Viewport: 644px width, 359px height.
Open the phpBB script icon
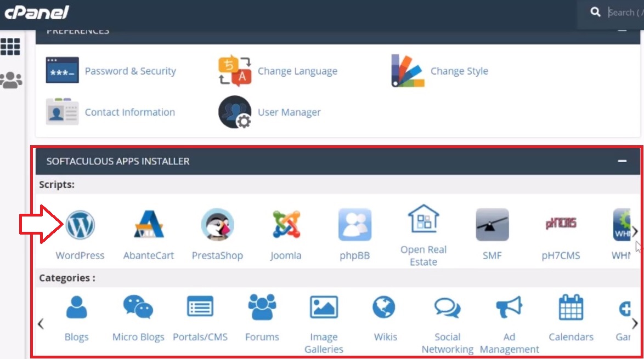[355, 224]
